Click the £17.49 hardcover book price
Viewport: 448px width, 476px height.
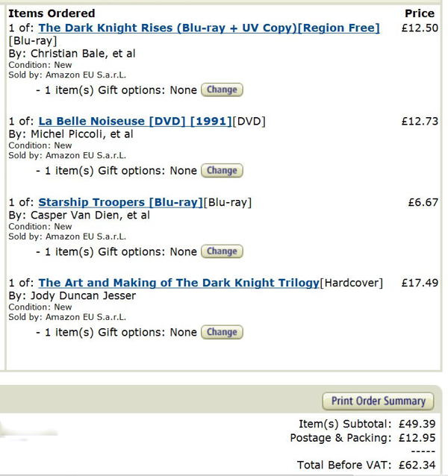coord(419,283)
